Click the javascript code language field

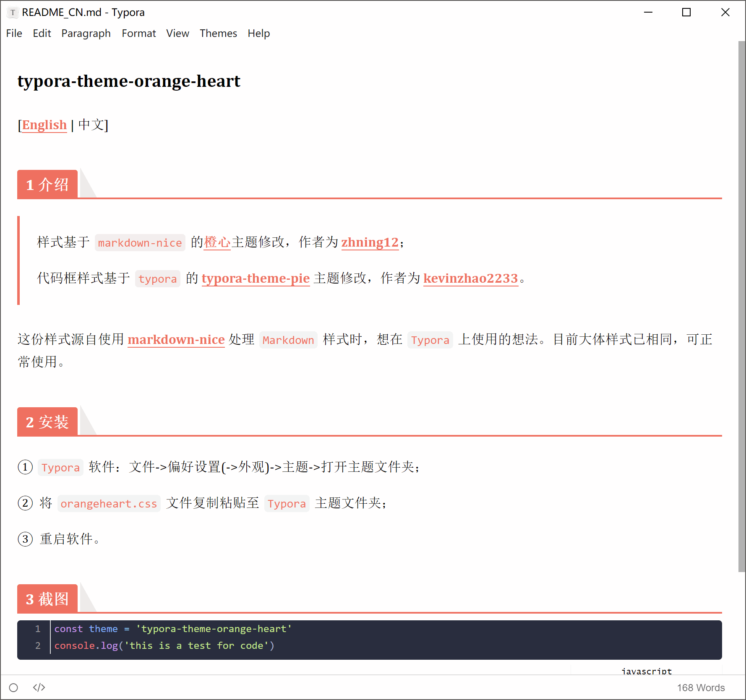(x=646, y=671)
